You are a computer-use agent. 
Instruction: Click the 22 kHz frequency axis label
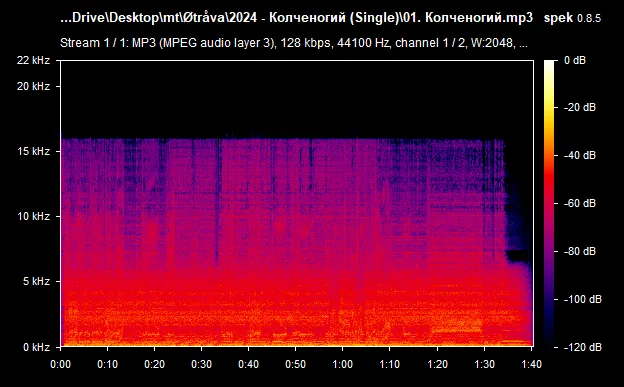[x=33, y=60]
